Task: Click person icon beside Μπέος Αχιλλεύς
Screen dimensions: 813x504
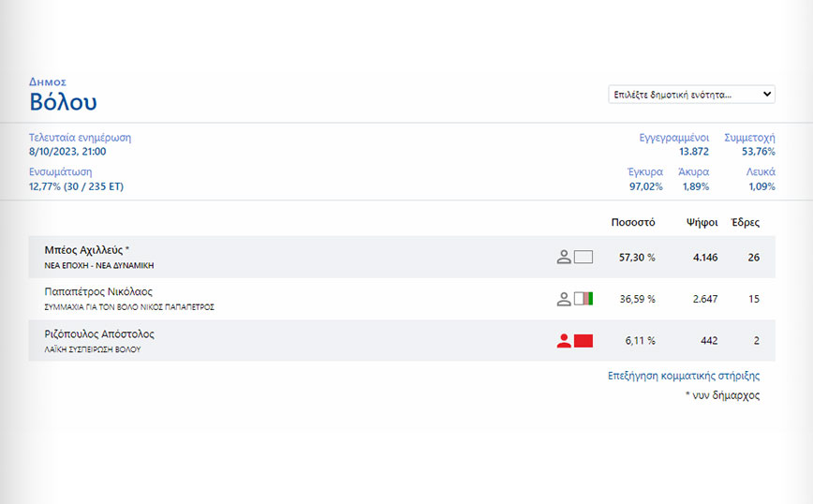Action: [x=564, y=257]
